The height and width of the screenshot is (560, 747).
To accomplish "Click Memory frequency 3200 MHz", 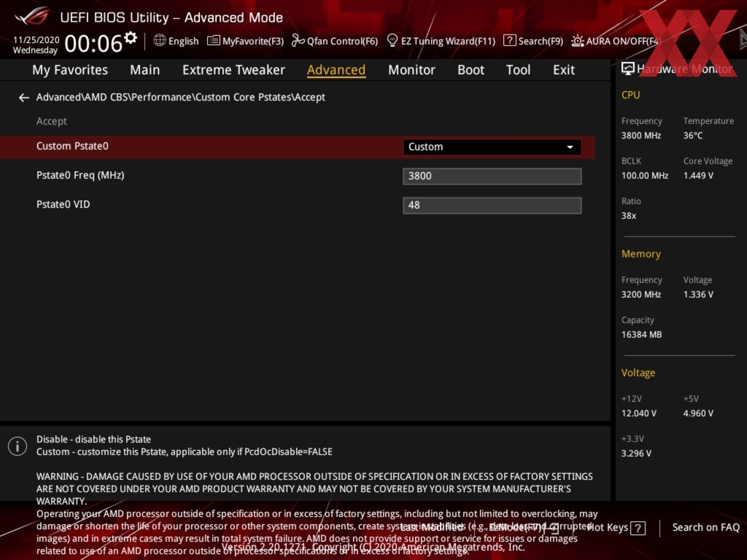I will pyautogui.click(x=641, y=295).
